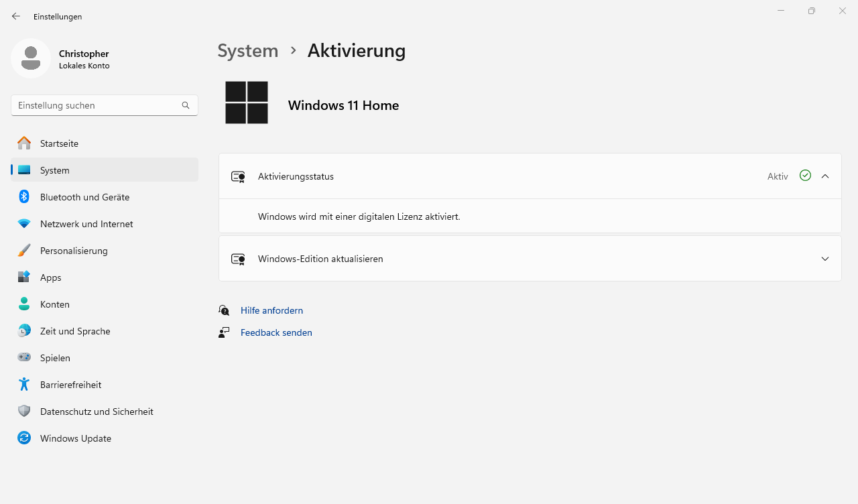This screenshot has width=858, height=504.
Task: Click the green active checkmark icon
Action: pyautogui.click(x=805, y=176)
